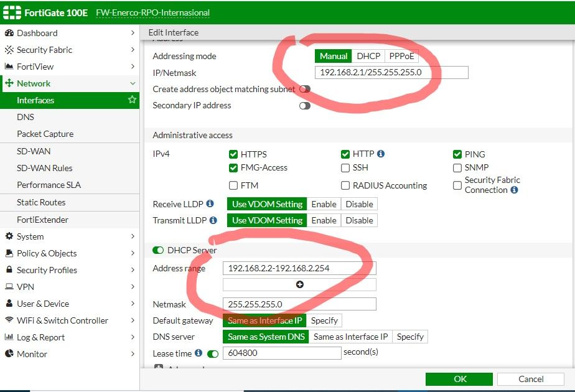Select PPPoE addressing mode
575x392 pixels.
pyautogui.click(x=401, y=56)
